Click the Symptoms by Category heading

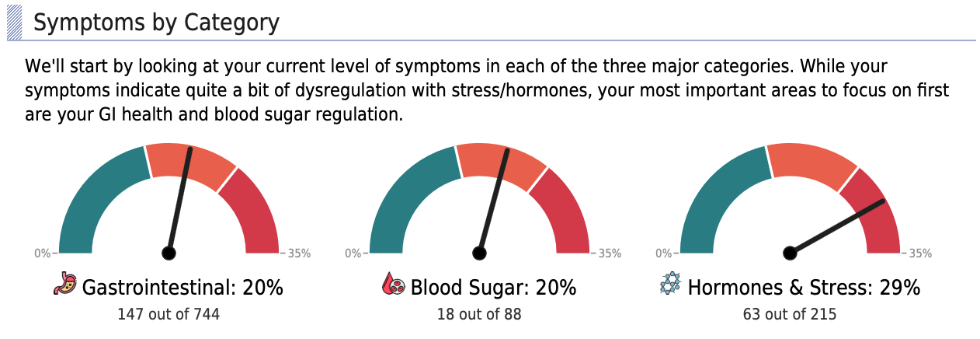[x=156, y=23]
